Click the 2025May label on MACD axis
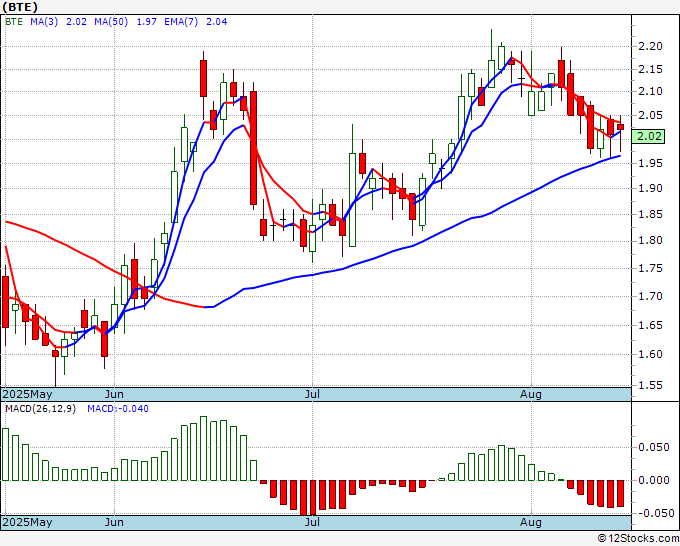The width and height of the screenshot is (680, 546). 27,522
